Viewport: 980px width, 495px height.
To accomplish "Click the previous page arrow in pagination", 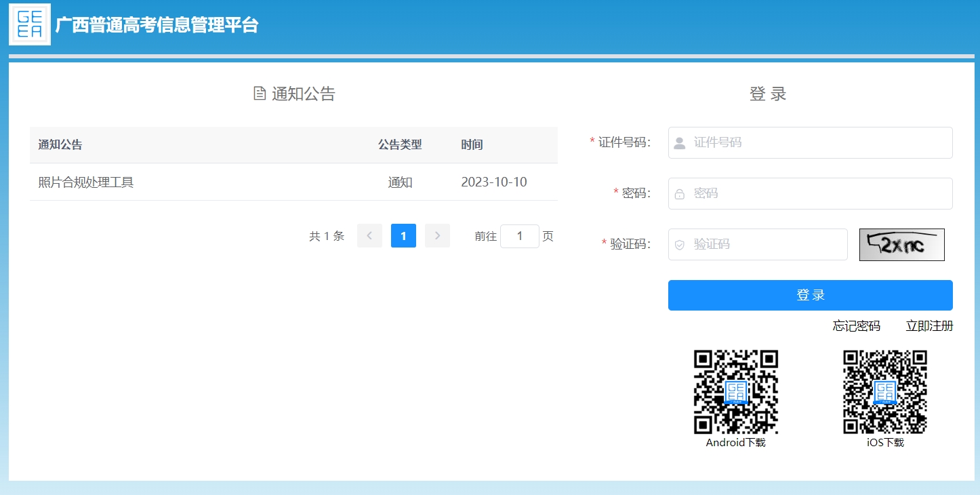I will pos(369,235).
